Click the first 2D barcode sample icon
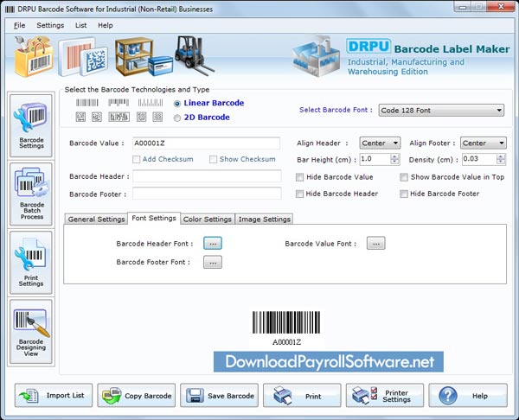Image resolution: width=519 pixels, height=420 pixels. pos(80,117)
